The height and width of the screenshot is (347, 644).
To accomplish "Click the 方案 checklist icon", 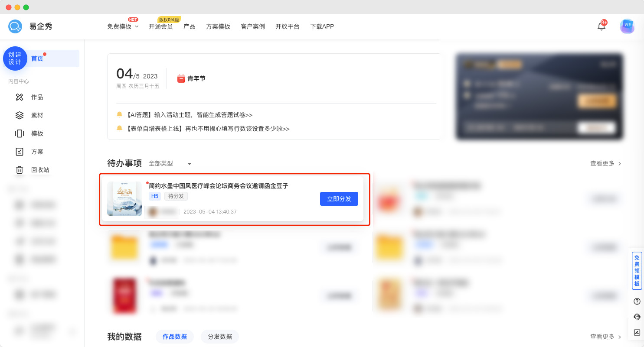I will (x=20, y=152).
